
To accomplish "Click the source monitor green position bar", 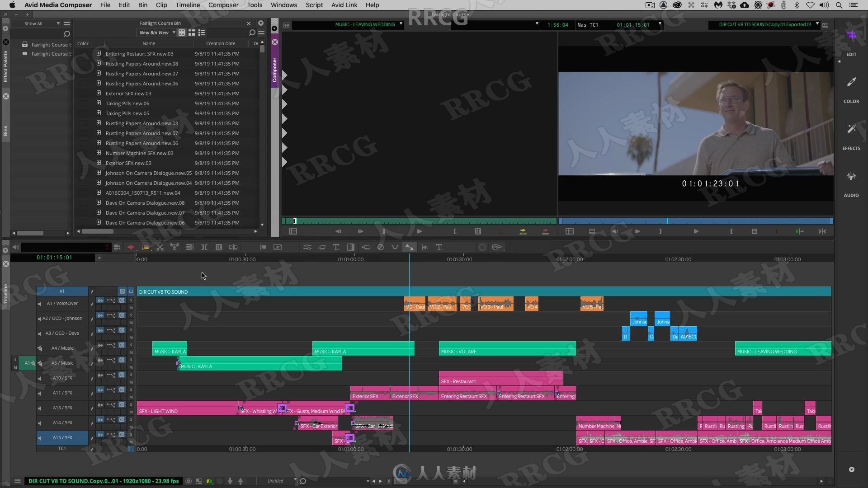I will click(419, 221).
